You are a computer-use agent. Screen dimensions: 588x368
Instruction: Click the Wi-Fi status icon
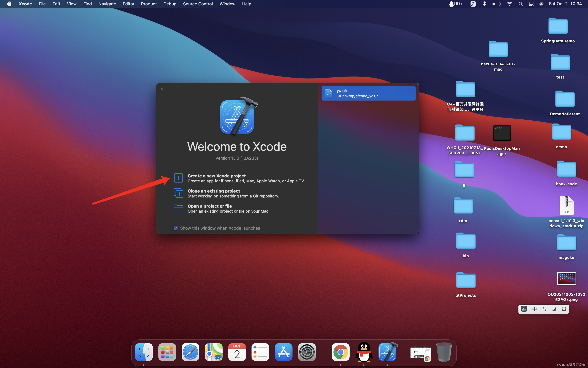pos(510,4)
